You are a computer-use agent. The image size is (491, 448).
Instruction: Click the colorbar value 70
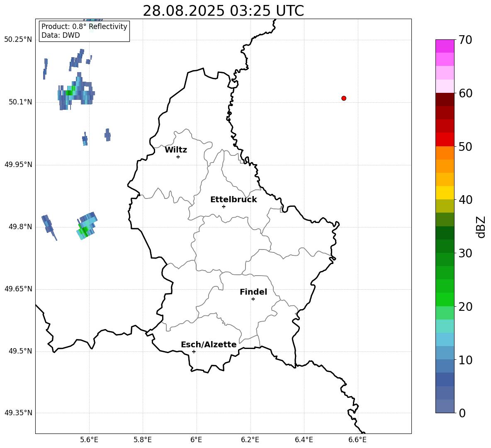[x=465, y=40]
